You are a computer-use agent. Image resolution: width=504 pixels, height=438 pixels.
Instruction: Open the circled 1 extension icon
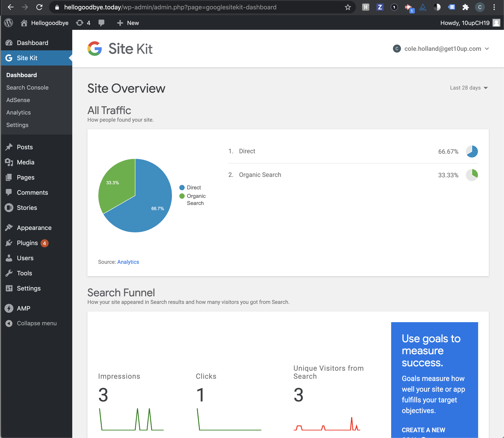pos(394,7)
